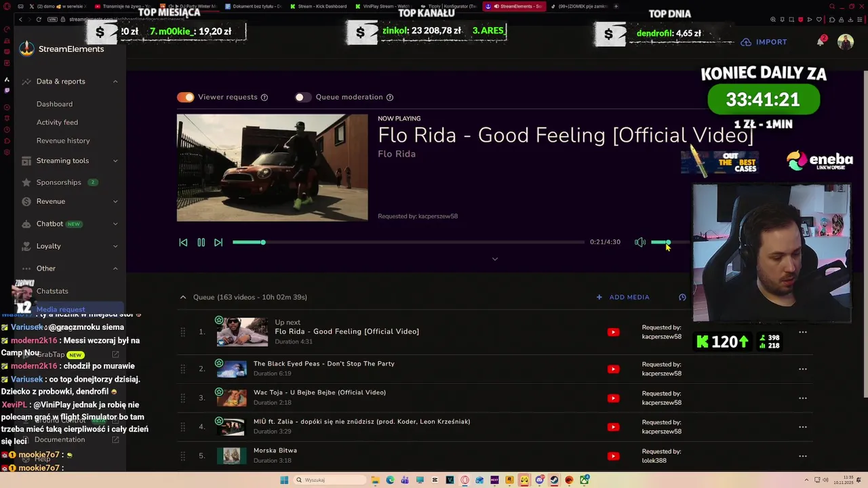Pause the currently playing video

tap(201, 243)
